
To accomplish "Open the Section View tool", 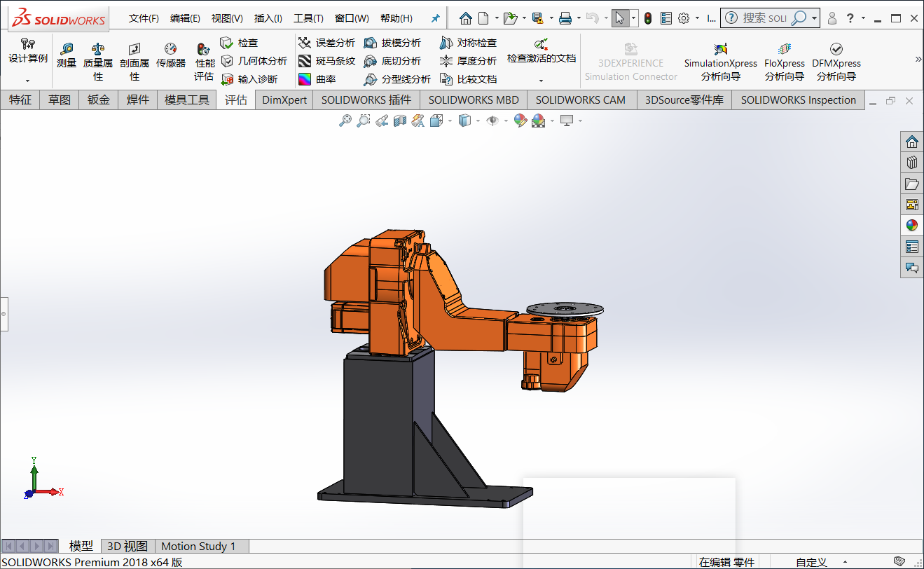I will 400,121.
